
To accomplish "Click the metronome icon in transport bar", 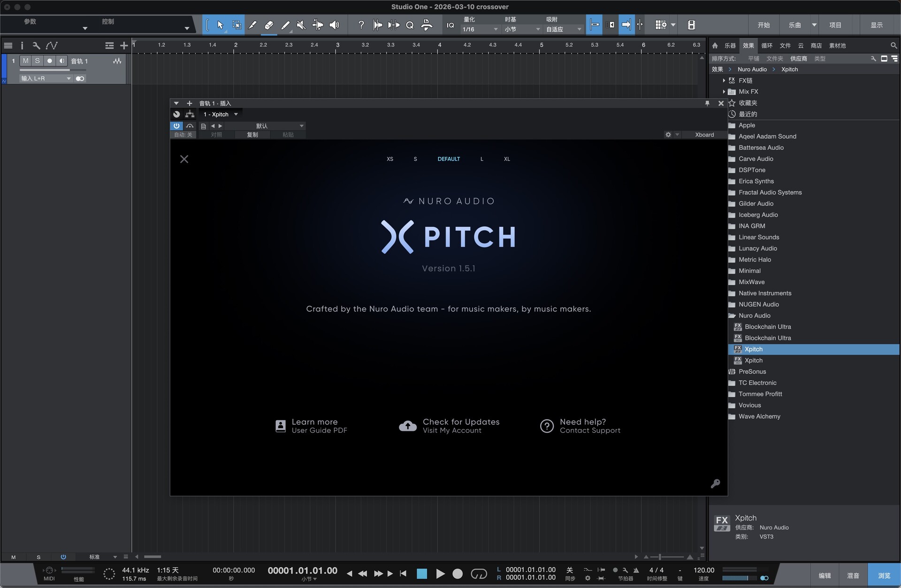I will click(x=636, y=570).
